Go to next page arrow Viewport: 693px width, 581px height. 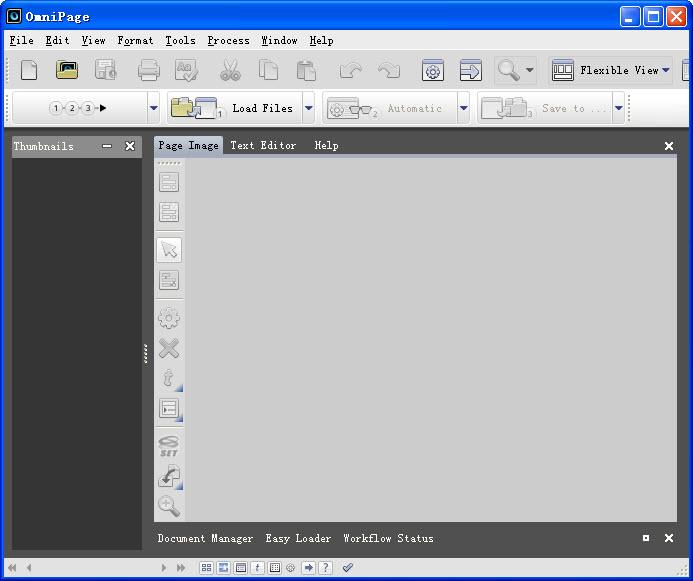click(164, 568)
